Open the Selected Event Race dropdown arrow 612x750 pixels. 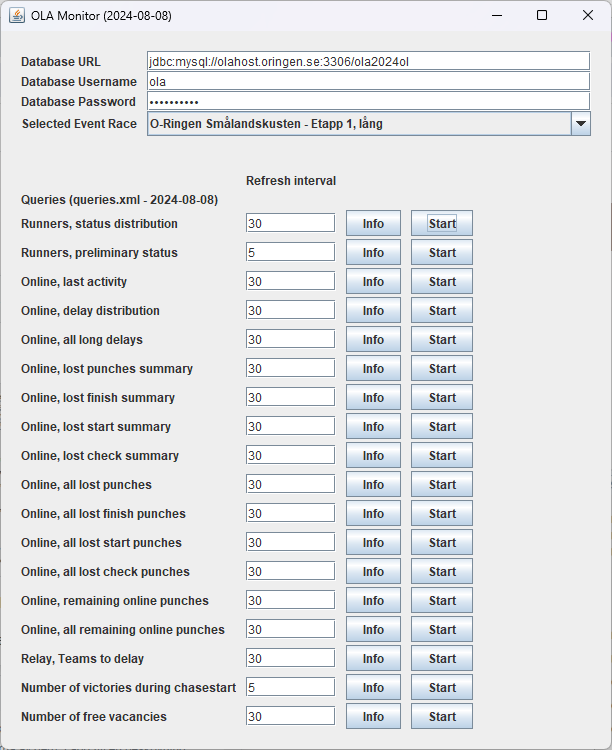pos(581,124)
